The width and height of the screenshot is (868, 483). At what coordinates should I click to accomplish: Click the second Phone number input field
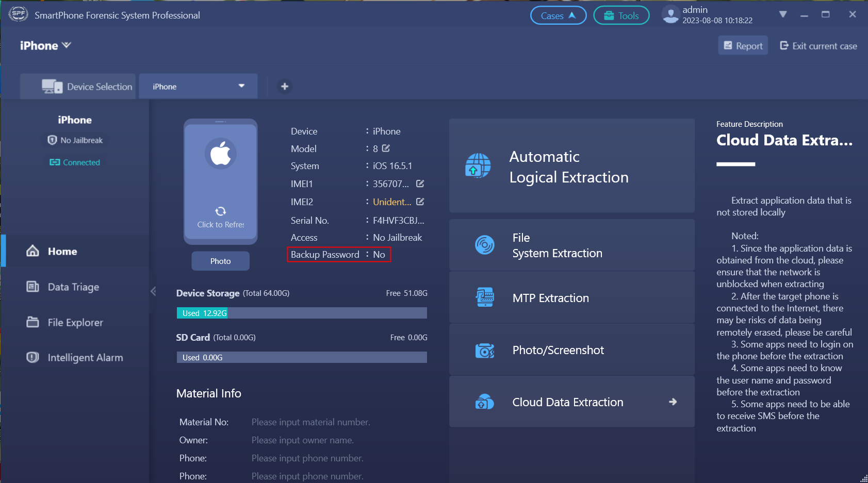(307, 476)
